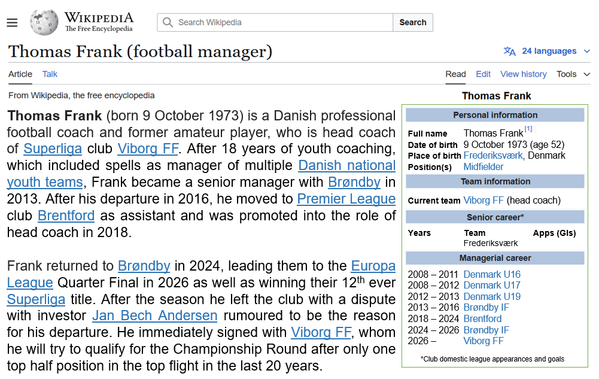Select the Edit tab

click(x=483, y=74)
